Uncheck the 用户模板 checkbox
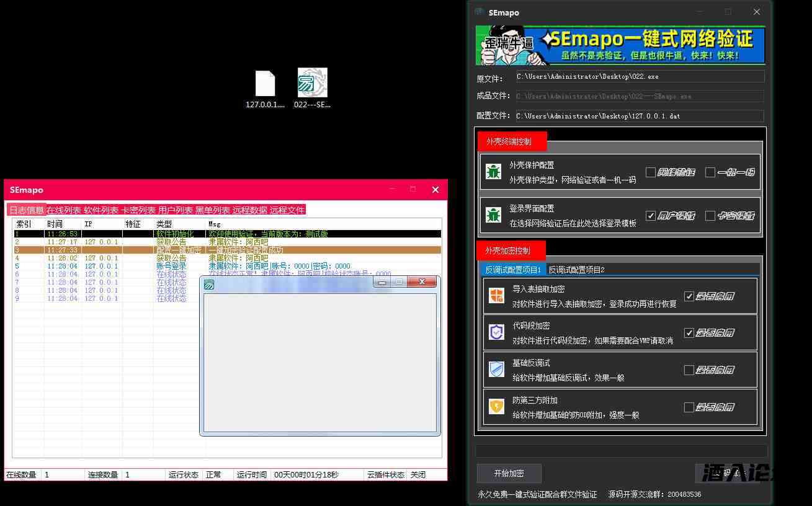The image size is (812, 506). [x=651, y=216]
